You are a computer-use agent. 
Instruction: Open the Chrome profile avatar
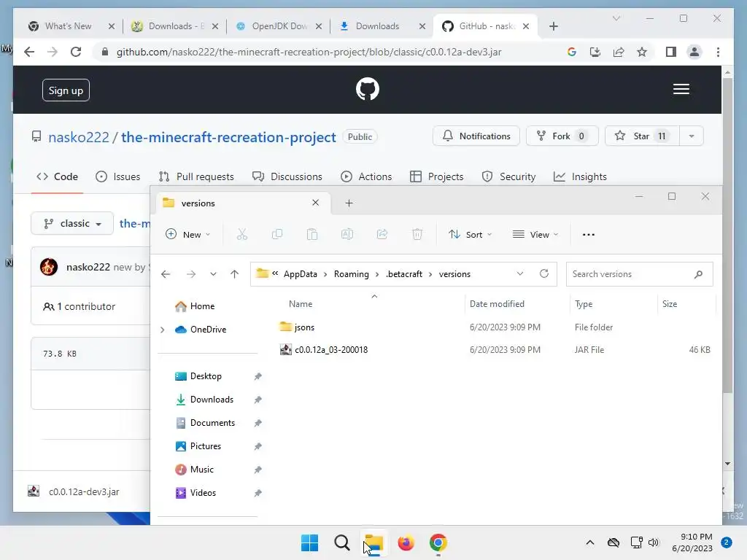[694, 52]
